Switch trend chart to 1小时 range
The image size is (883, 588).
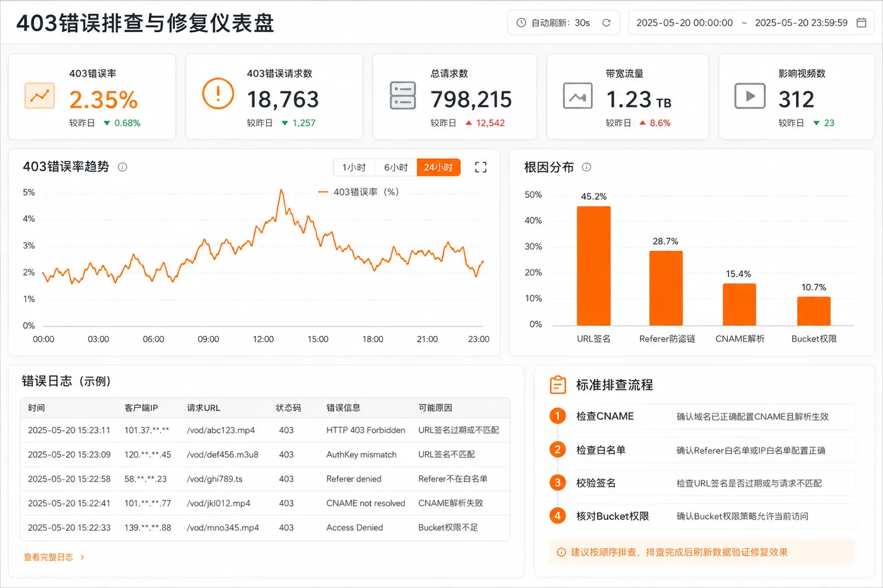(354, 167)
